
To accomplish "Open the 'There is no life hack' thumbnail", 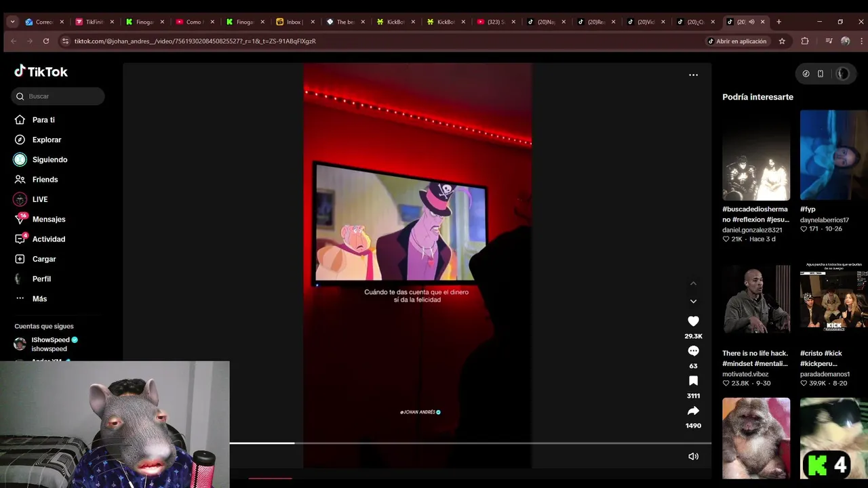I will click(756, 298).
